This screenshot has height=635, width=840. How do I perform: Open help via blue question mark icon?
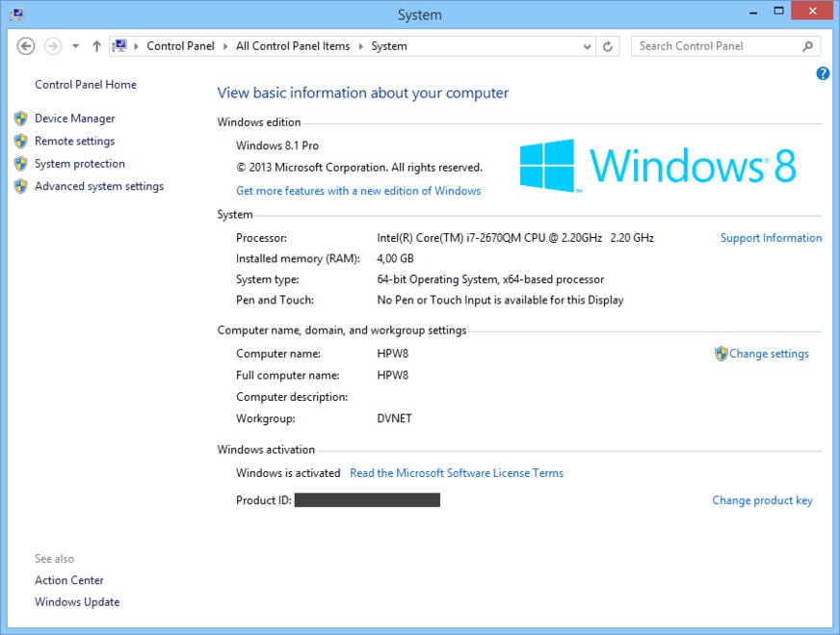pyautogui.click(x=823, y=73)
